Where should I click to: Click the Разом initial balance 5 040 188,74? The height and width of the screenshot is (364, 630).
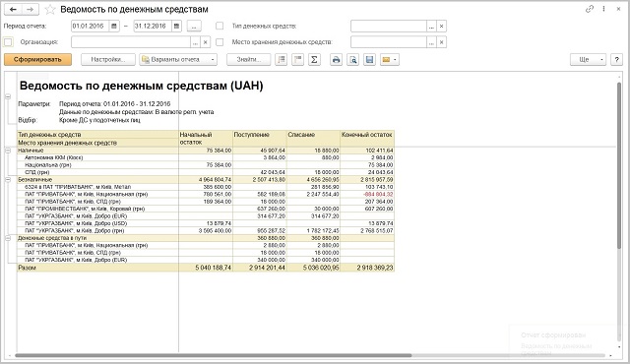click(x=214, y=268)
